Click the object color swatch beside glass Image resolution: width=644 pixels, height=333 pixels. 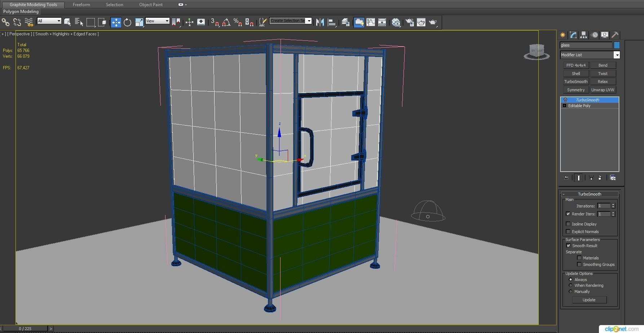click(x=617, y=45)
